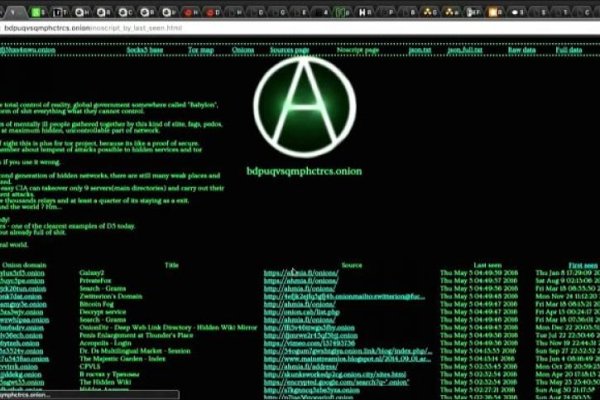The width and height of the screenshot is (600, 400).
Task: Click the Title column header
Action: 171,265
